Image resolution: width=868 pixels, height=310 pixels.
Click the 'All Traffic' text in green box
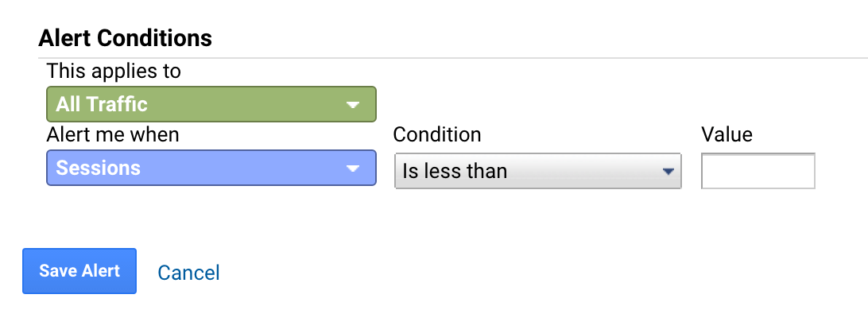click(102, 104)
